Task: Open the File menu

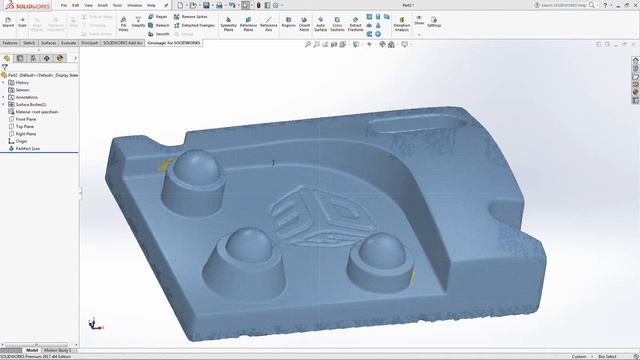Action: click(x=64, y=5)
